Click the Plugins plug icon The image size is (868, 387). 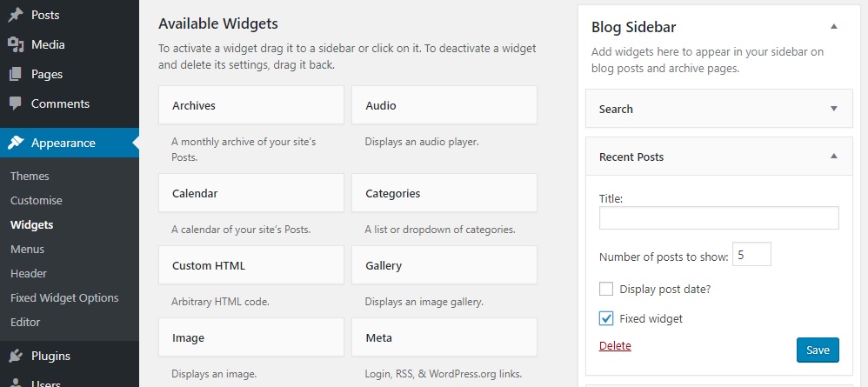coord(16,356)
